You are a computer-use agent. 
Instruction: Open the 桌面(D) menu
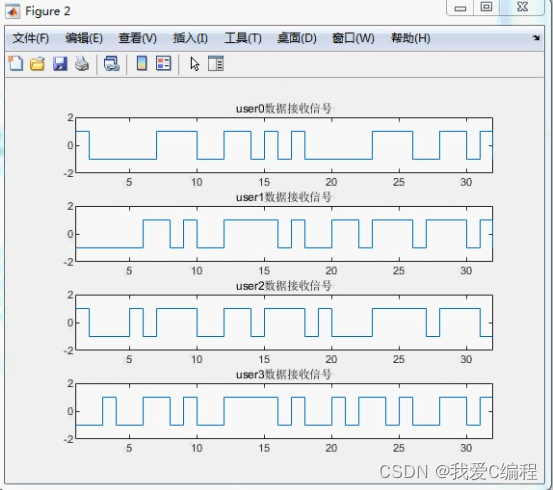click(x=297, y=38)
